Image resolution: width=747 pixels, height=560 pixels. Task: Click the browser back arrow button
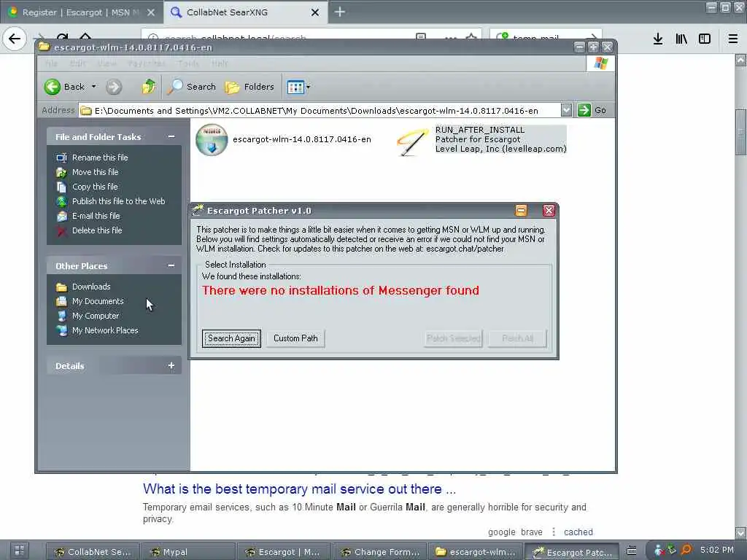15,39
